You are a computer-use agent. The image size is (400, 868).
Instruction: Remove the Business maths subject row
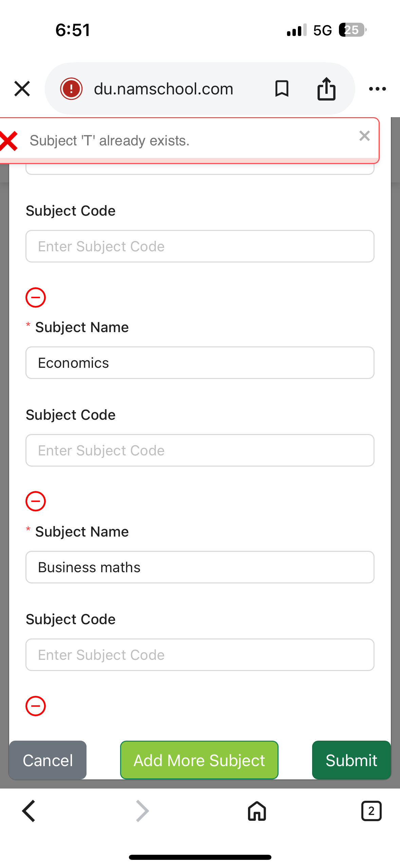click(36, 706)
